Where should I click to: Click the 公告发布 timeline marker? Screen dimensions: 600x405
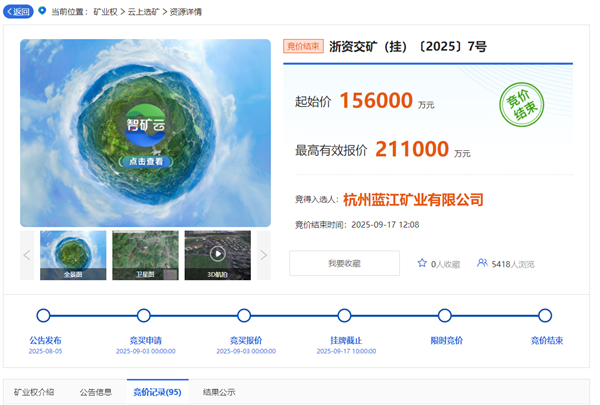(43, 316)
